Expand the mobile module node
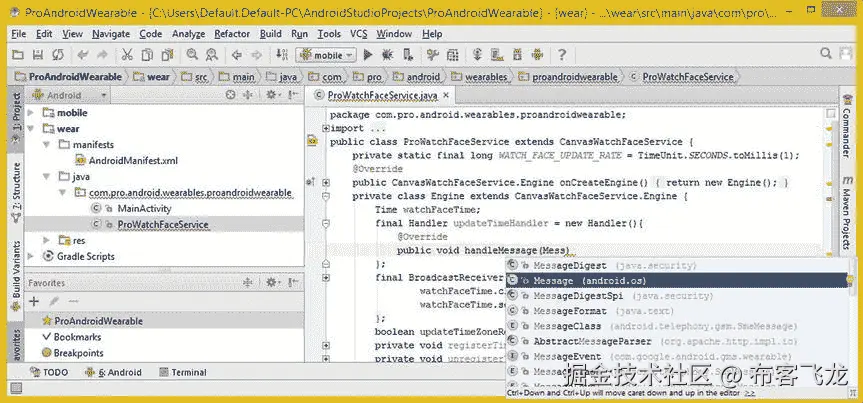This screenshot has height=403, width=863. 31,113
